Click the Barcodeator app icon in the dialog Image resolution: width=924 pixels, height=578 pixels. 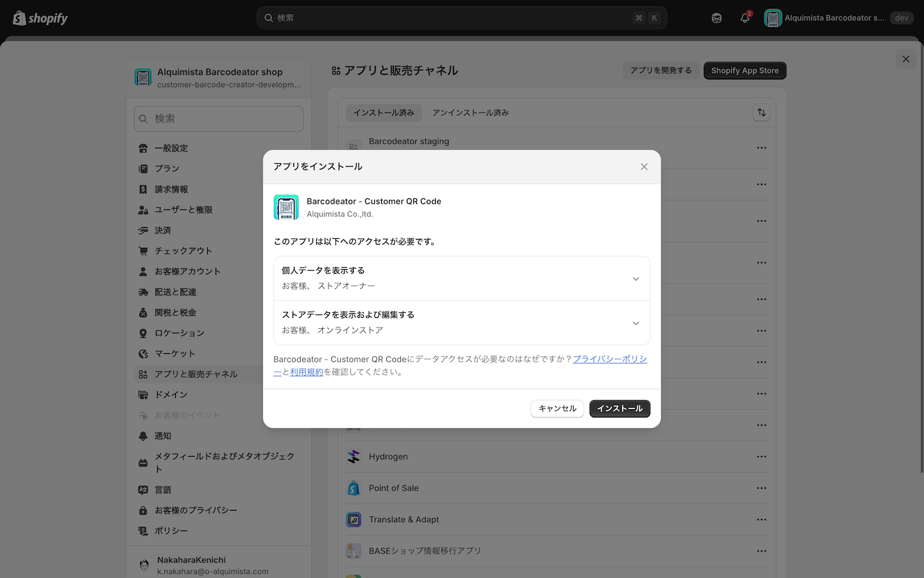(286, 207)
